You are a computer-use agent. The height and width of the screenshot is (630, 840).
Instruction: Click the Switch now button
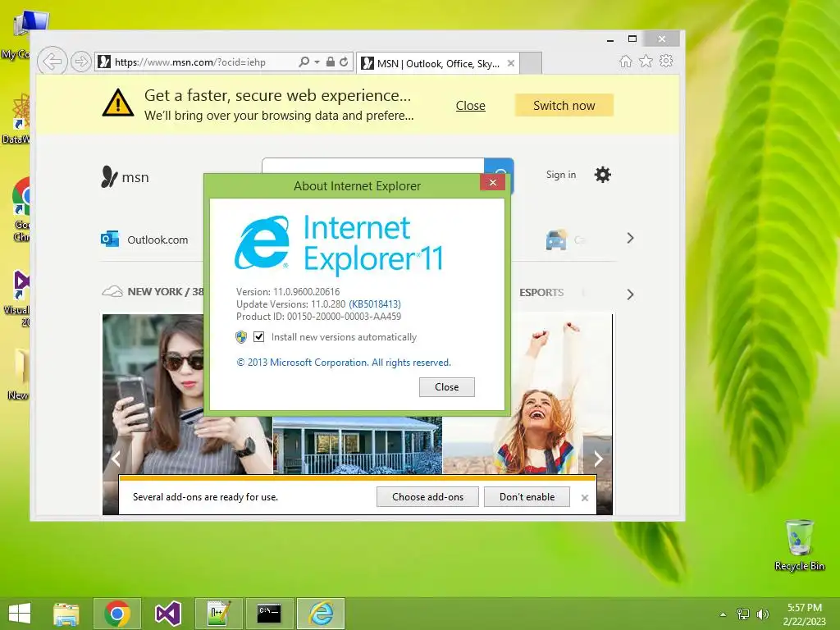(564, 106)
